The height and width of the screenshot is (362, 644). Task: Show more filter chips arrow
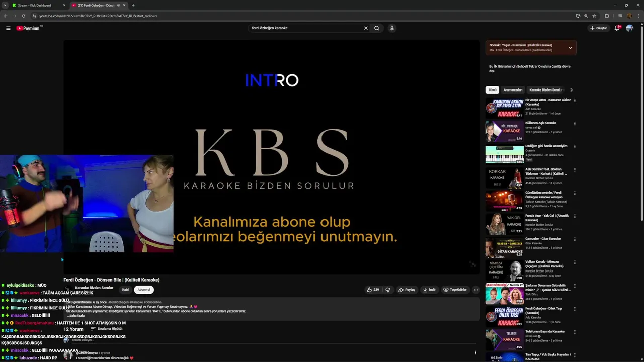click(x=571, y=90)
